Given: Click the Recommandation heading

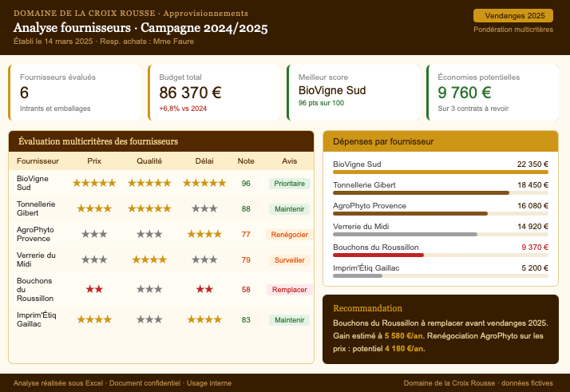Looking at the screenshot, I should pos(367,308).
